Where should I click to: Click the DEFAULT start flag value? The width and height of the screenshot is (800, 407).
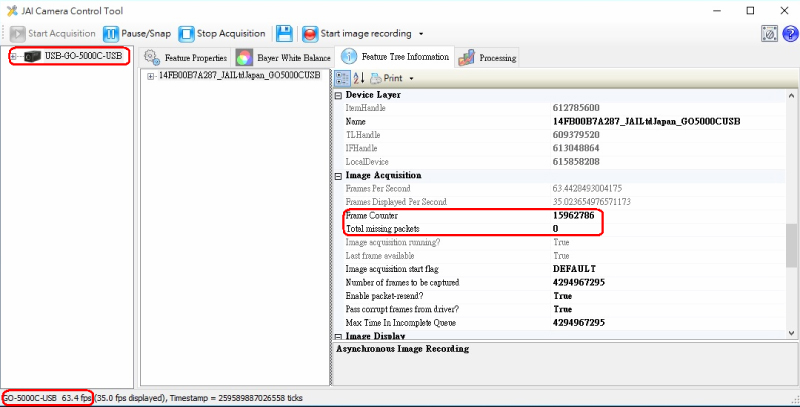(x=574, y=269)
